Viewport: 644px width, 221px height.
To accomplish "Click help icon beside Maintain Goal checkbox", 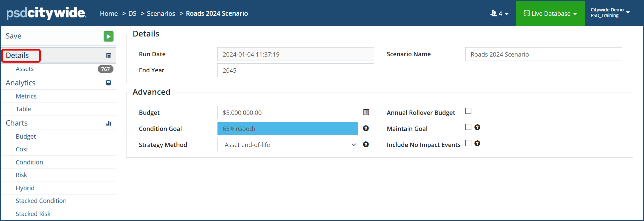I will click(x=477, y=127).
